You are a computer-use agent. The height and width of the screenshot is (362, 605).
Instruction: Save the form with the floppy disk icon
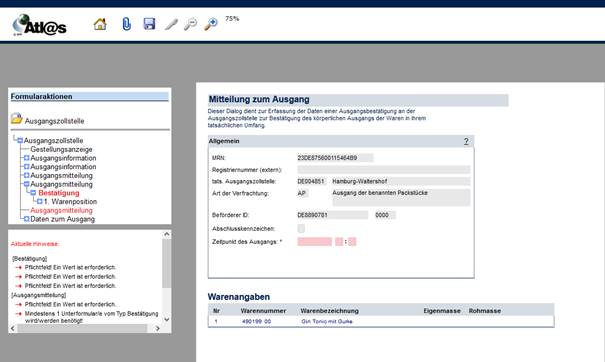click(x=149, y=24)
